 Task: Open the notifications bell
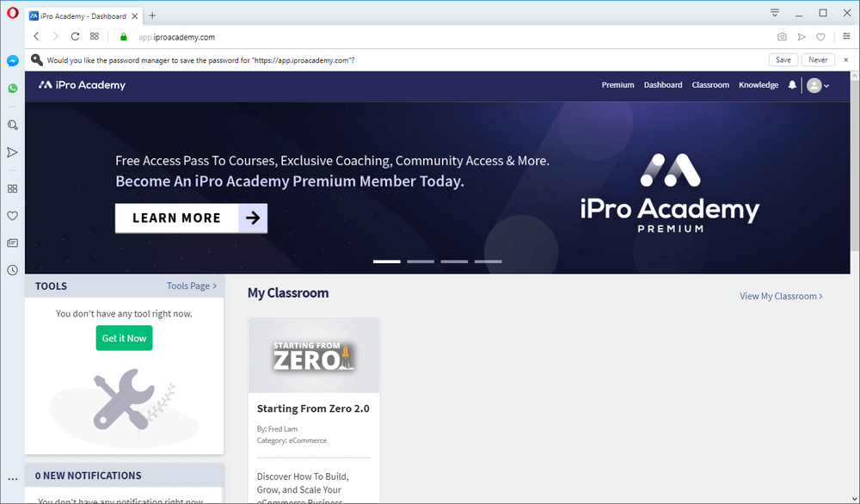pyautogui.click(x=792, y=85)
